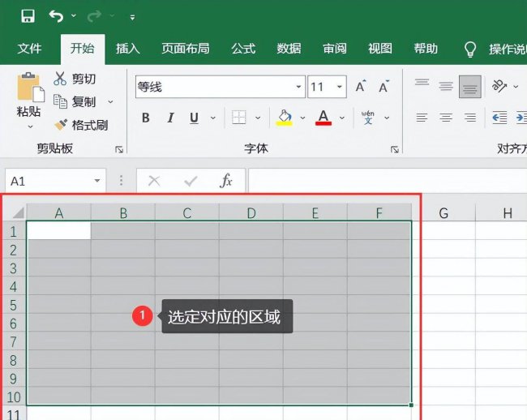
Task: Decrease font size with the smaller A
Action: (x=383, y=87)
